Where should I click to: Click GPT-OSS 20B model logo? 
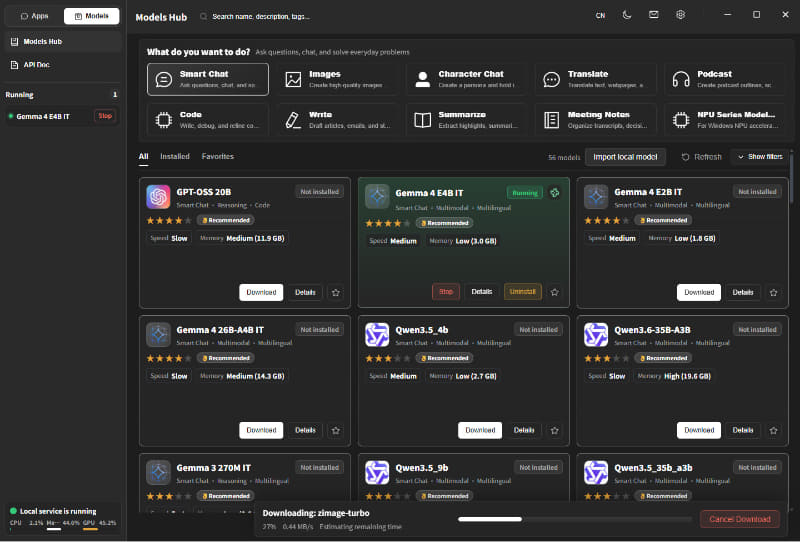point(158,197)
